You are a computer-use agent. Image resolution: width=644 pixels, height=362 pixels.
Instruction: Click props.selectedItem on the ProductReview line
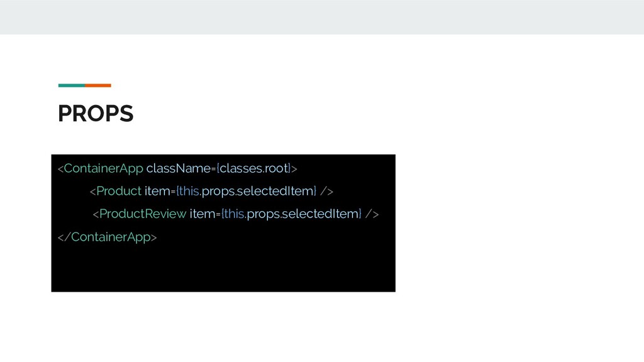pyautogui.click(x=303, y=214)
